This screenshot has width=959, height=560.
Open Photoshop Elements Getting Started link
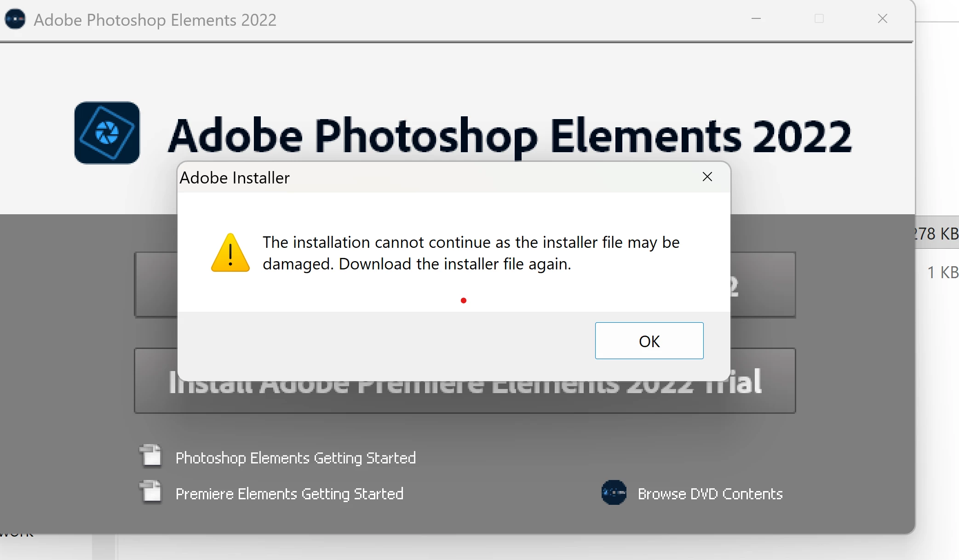click(x=295, y=458)
